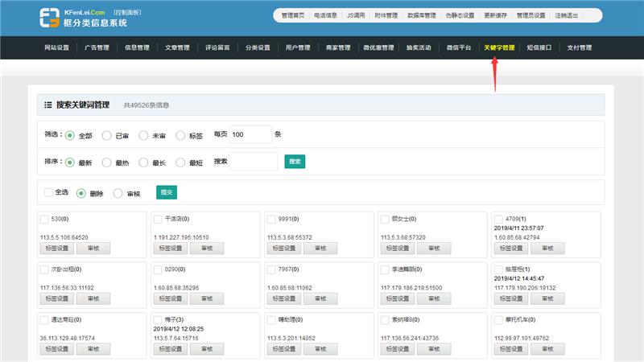The width and height of the screenshot is (644, 362).
Task: Check the box for keyword 530
Action: tap(44, 218)
